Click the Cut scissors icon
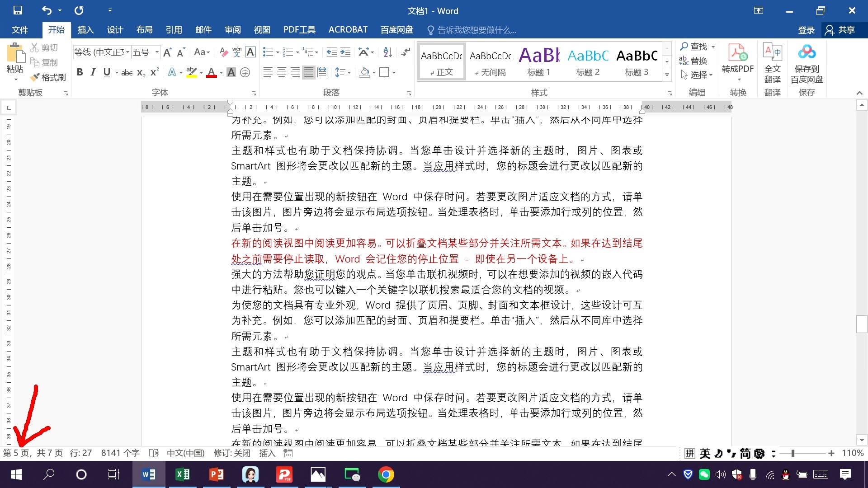Image resolution: width=868 pixels, height=488 pixels. [35, 47]
